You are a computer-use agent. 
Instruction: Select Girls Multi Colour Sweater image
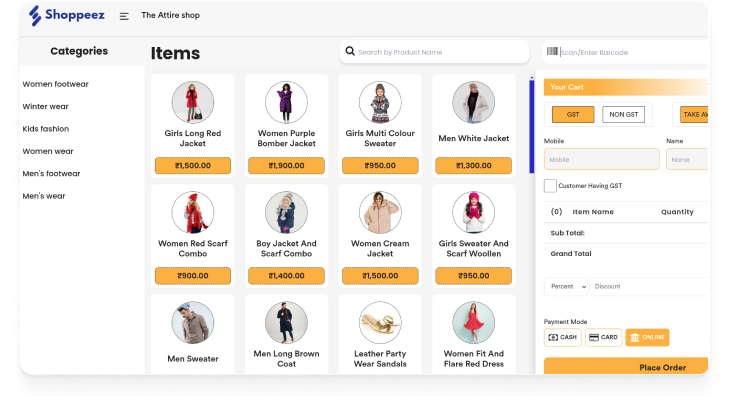(x=380, y=102)
